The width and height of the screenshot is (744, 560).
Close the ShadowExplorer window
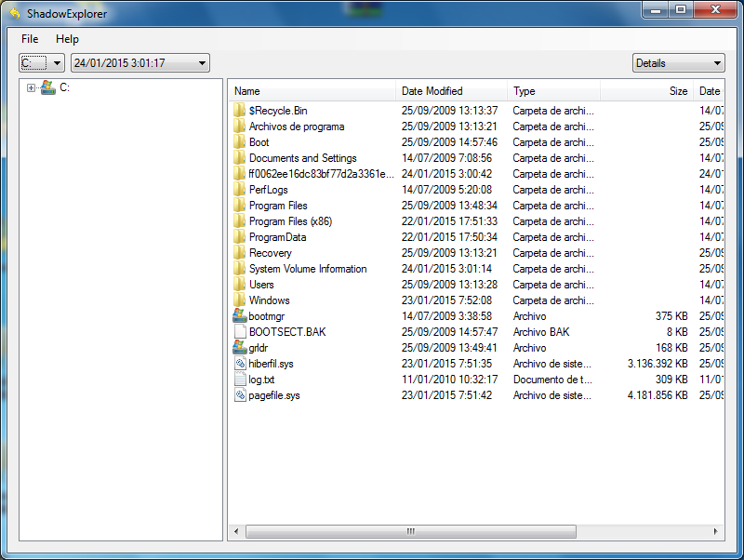coord(715,9)
